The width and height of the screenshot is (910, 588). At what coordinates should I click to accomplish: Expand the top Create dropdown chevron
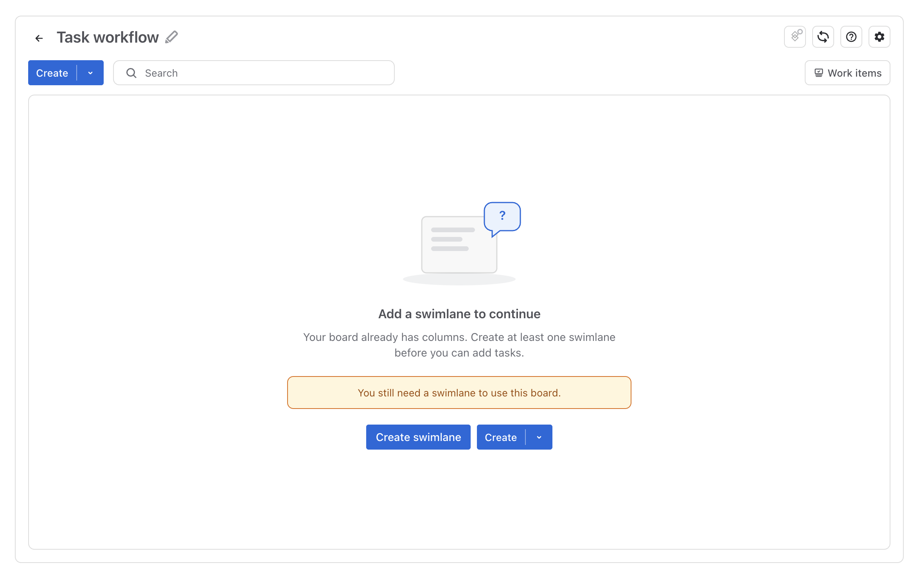tap(90, 73)
